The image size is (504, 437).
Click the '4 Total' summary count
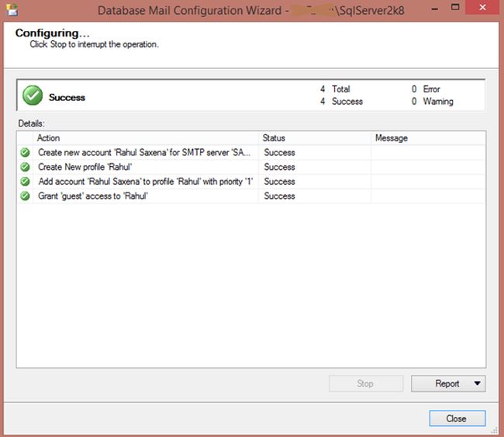coord(335,88)
